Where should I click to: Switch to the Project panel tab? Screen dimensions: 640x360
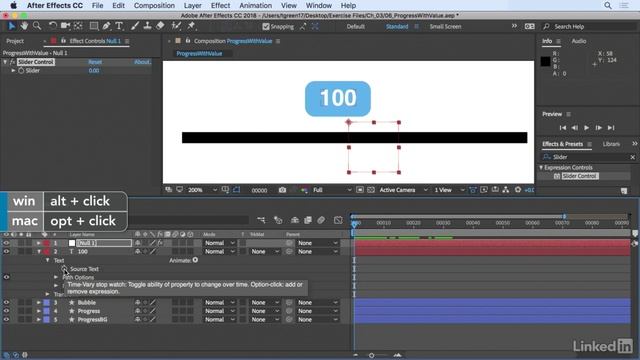pos(15,41)
